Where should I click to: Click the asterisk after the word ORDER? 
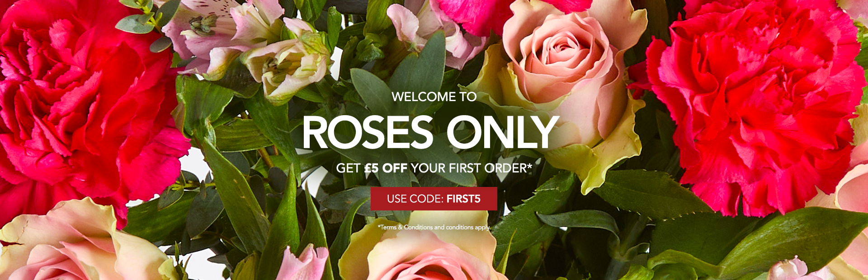pyautogui.click(x=530, y=166)
